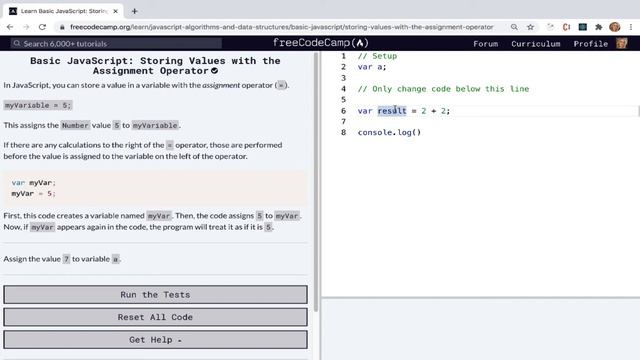Open a new browser tab
Viewport: 640px width, 360px height.
[x=134, y=11]
